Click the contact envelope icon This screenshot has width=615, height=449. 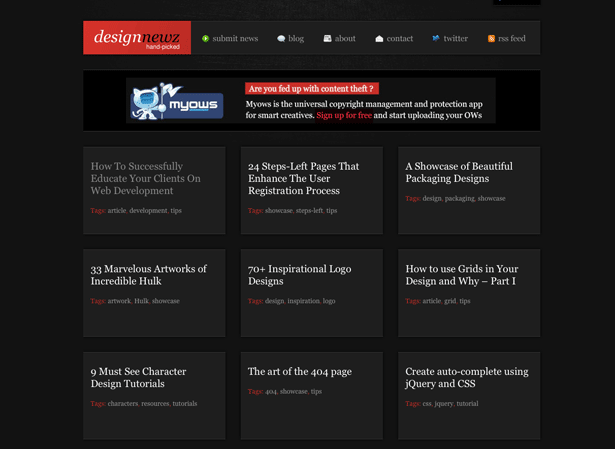(x=379, y=39)
